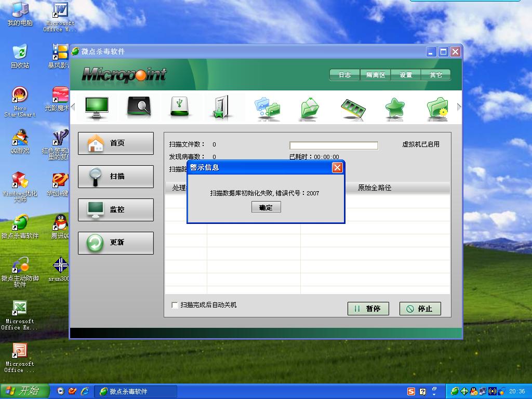
Task: Open the 监控 monitoring section
Action: click(116, 210)
